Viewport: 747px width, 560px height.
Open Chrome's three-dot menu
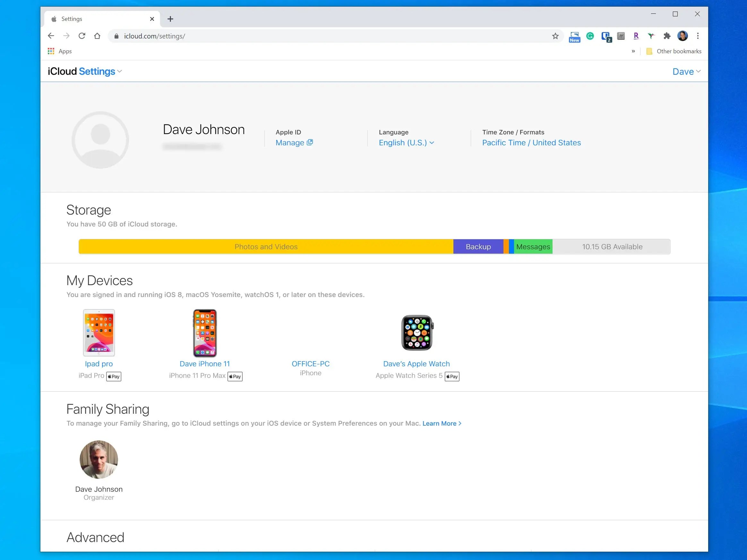click(x=698, y=36)
